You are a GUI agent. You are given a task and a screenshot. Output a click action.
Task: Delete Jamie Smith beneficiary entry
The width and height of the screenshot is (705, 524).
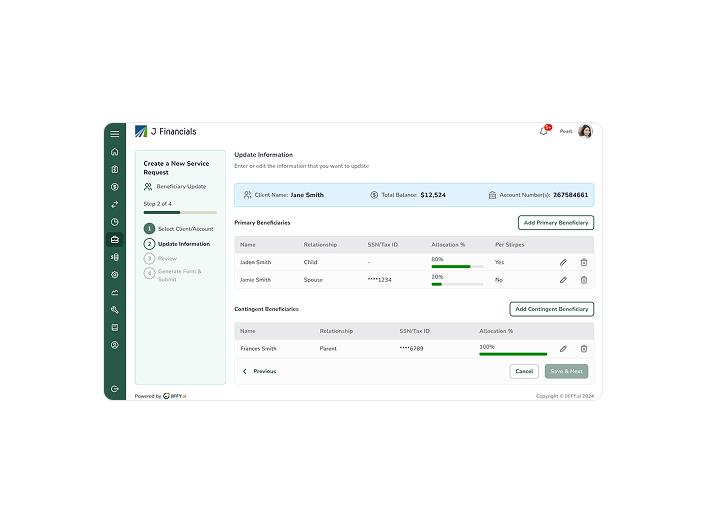[584, 280]
